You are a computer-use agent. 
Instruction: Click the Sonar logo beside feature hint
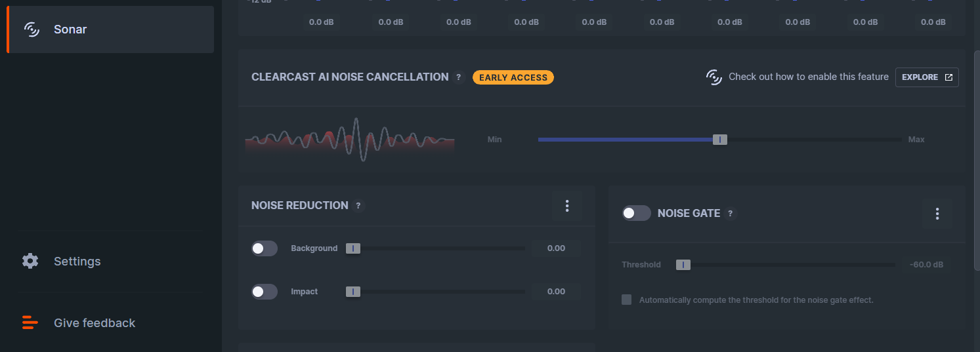click(x=714, y=77)
